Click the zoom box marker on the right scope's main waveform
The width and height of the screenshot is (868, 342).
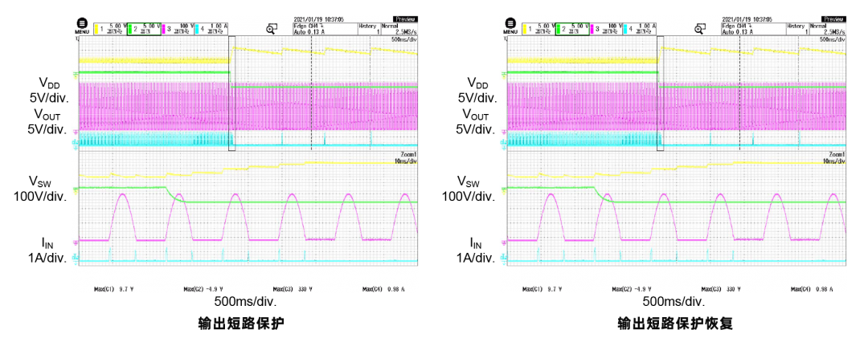click(x=661, y=93)
